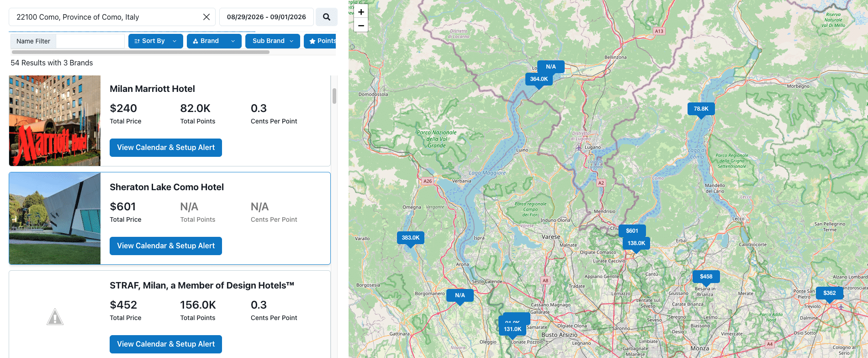The width and height of the screenshot is (868, 358).
Task: Zoom out on the map
Action: click(361, 26)
